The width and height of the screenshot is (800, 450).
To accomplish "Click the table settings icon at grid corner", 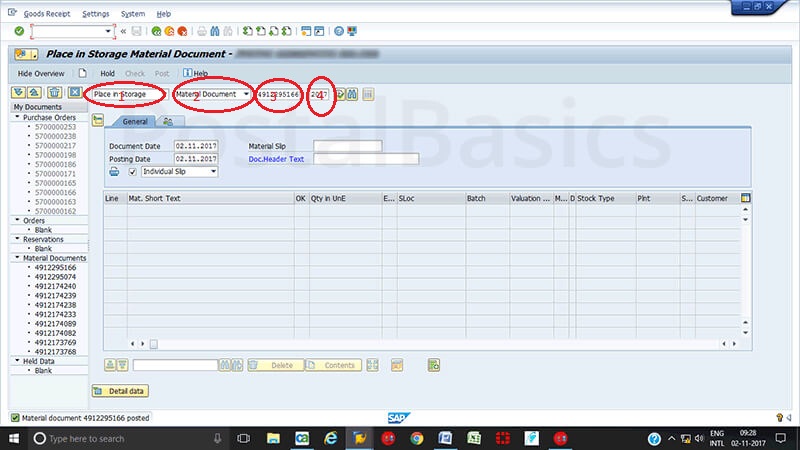I will click(746, 198).
